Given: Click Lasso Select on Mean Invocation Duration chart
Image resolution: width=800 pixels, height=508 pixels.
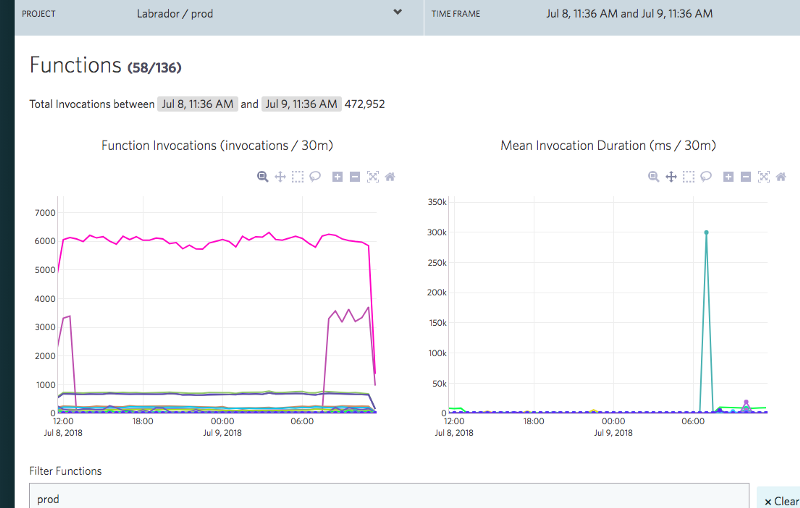Looking at the screenshot, I should point(705,176).
